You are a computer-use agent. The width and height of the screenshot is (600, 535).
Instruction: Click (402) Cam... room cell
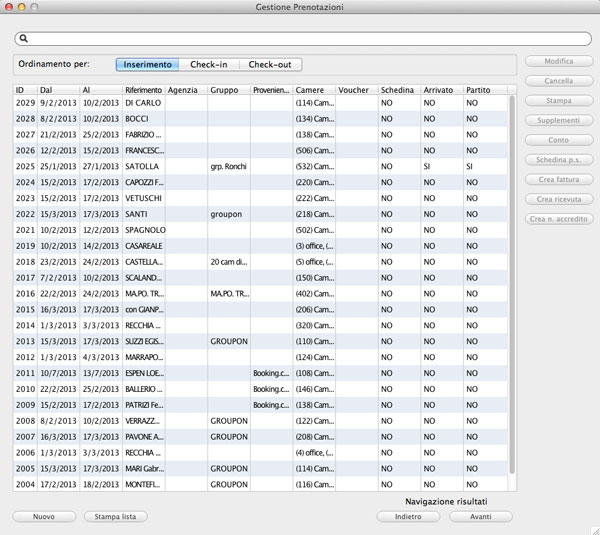pos(314,294)
